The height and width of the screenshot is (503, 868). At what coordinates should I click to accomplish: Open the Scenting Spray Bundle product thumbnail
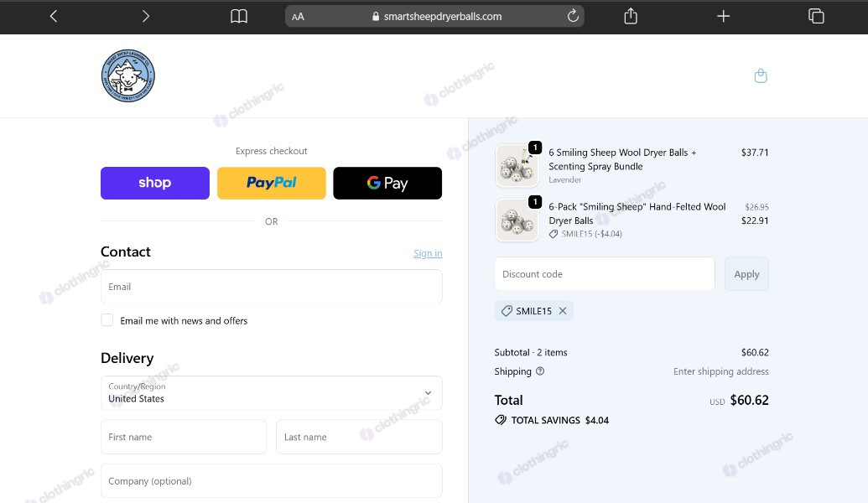[x=517, y=165]
